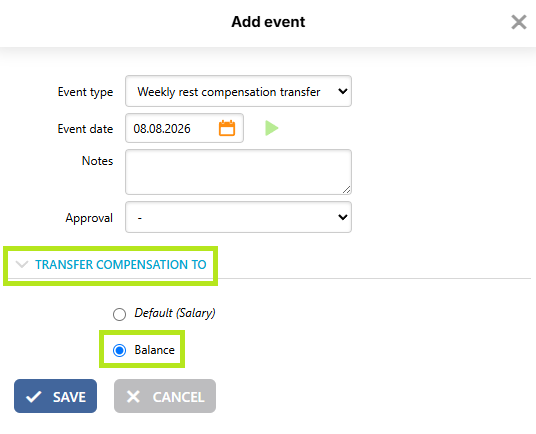Click the Default (Salary) label text

175,313
